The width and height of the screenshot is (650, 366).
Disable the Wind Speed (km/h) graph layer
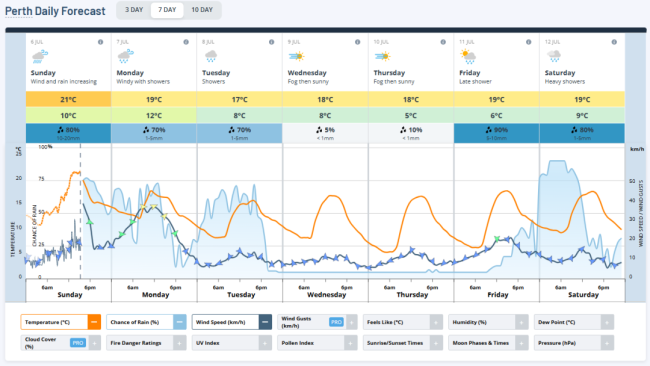(265, 322)
